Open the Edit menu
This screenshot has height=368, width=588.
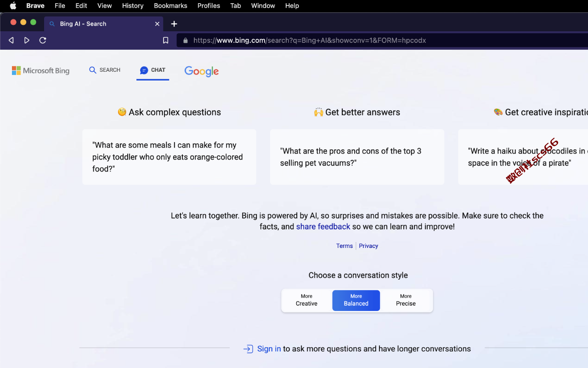pyautogui.click(x=81, y=6)
